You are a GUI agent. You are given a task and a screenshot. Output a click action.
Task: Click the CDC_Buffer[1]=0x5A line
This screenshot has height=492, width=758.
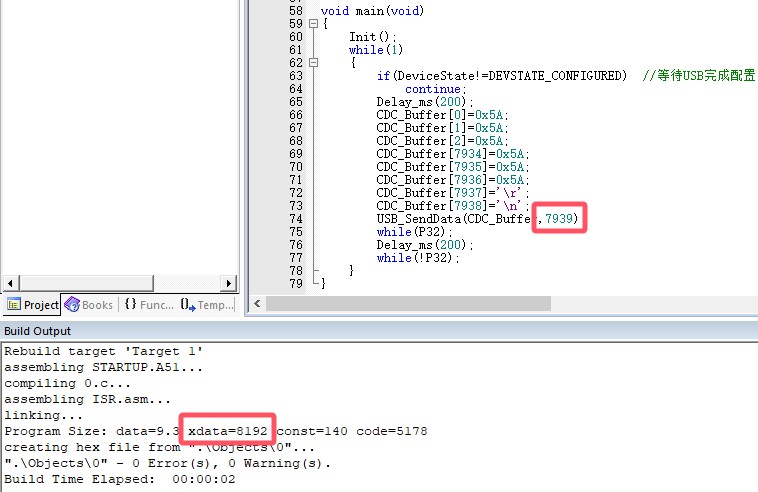click(x=442, y=128)
